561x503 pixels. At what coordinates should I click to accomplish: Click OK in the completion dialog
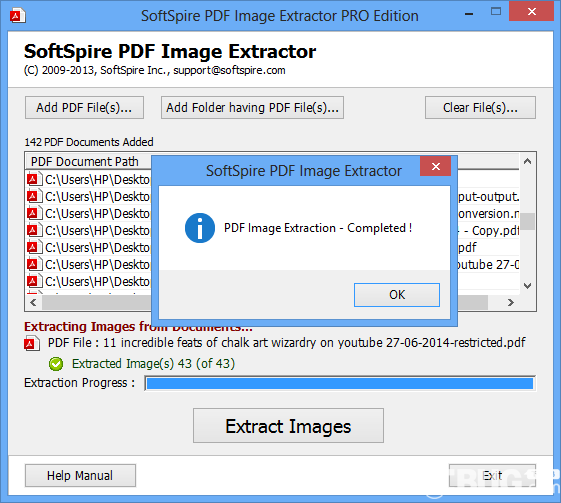tap(397, 295)
